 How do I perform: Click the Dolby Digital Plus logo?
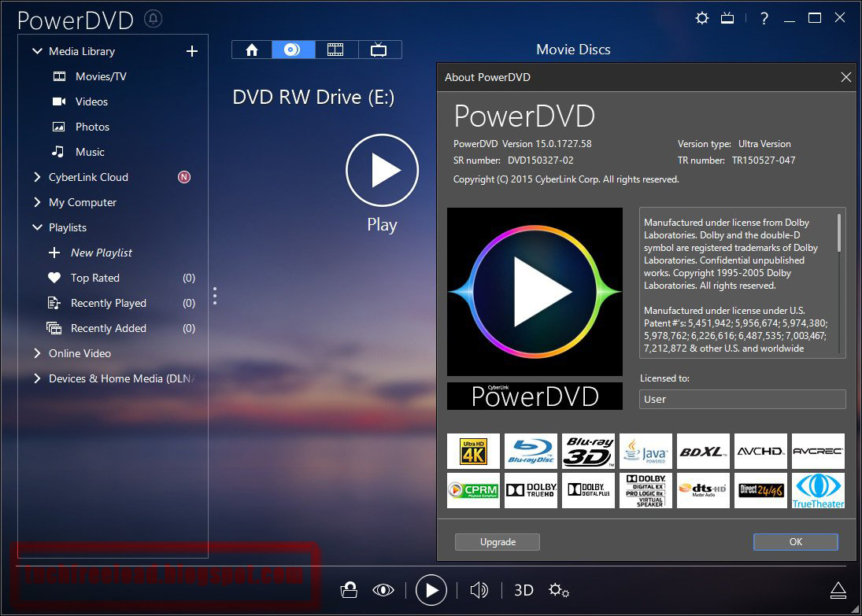tap(588, 490)
